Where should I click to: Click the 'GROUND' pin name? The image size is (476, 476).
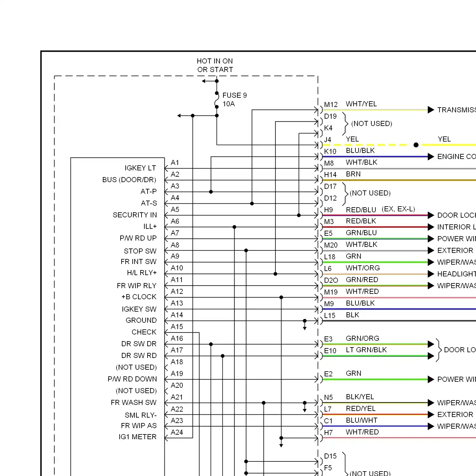pos(141,320)
